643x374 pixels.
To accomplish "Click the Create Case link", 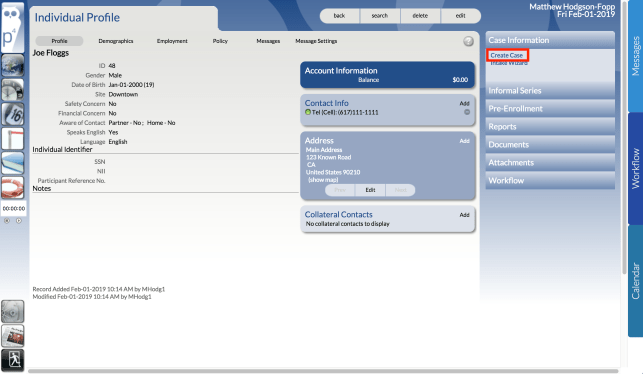I will tap(507, 55).
